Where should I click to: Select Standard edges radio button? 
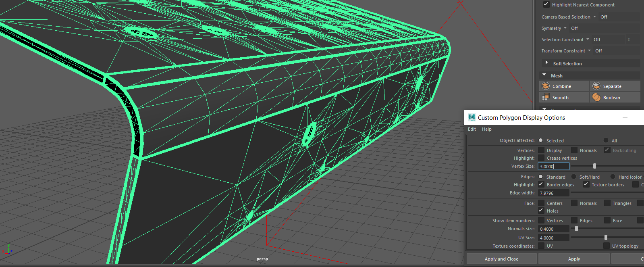pos(541,177)
